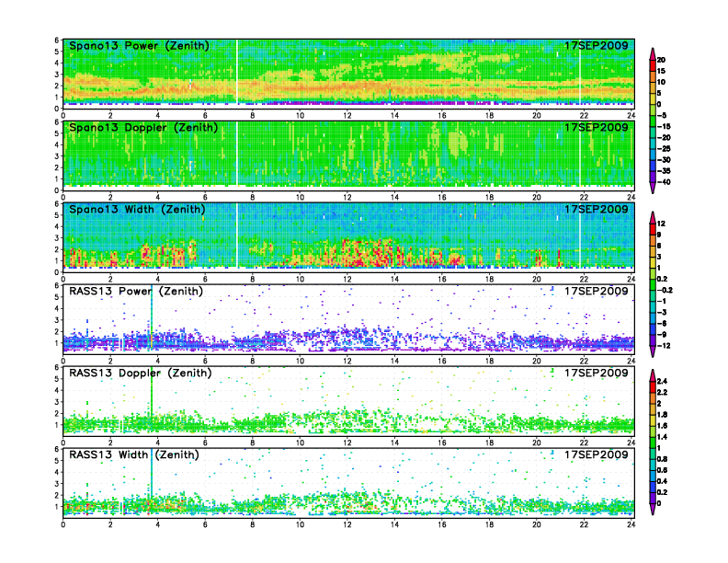
Task: Click the "RASS13 Power (Zenith)" panel title
Action: pyautogui.click(x=135, y=292)
